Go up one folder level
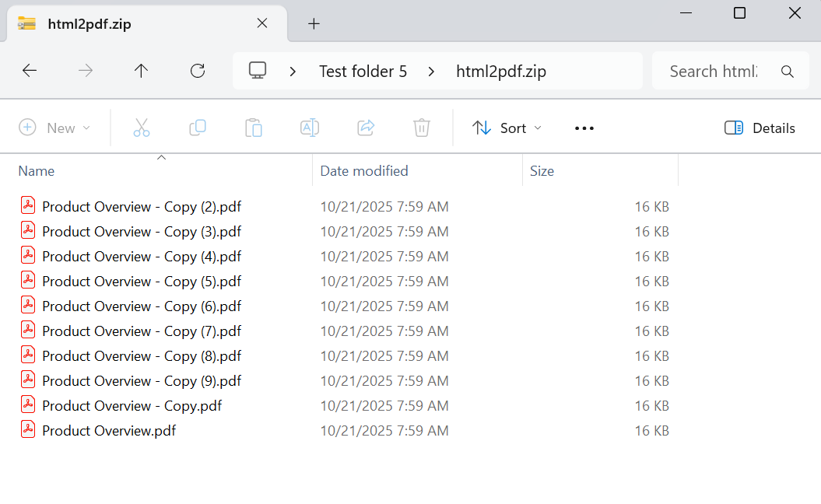This screenshot has height=504, width=821. pos(141,71)
